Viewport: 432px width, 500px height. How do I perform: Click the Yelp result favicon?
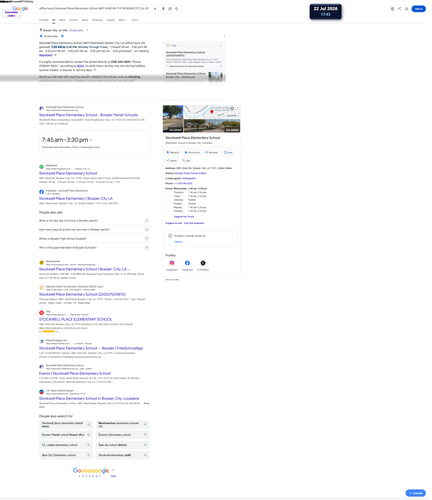[41, 313]
